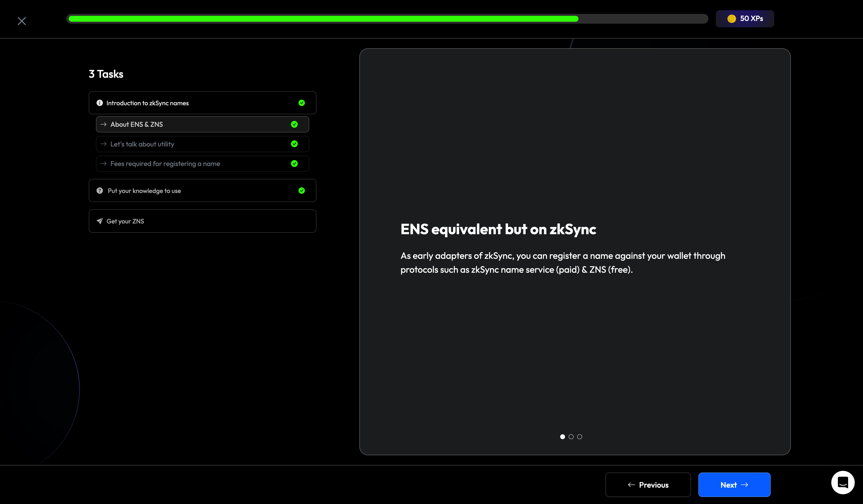The height and width of the screenshot is (504, 863).
Task: Expand the Introduction to zkSync names task
Action: pos(202,103)
